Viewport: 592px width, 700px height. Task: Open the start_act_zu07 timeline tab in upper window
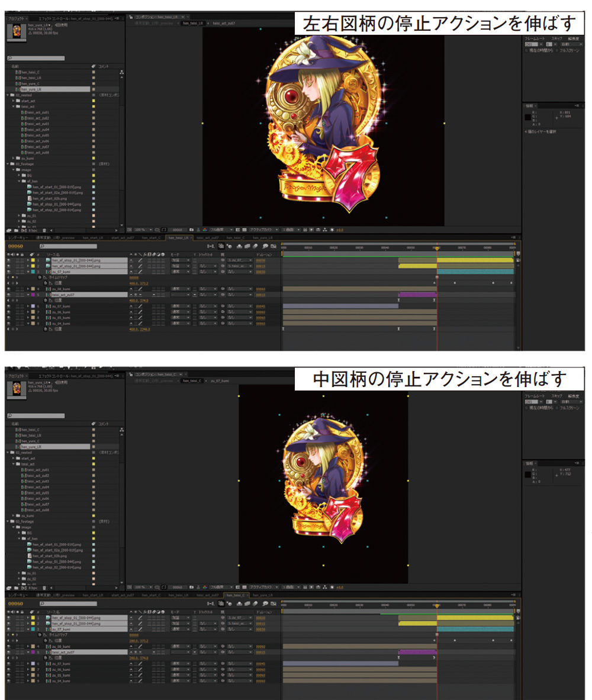point(123,237)
